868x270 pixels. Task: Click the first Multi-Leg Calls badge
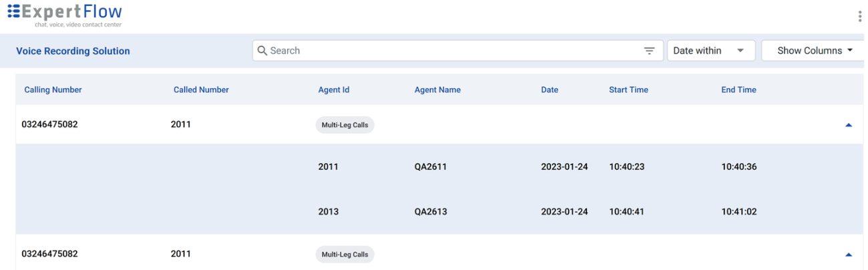point(345,125)
